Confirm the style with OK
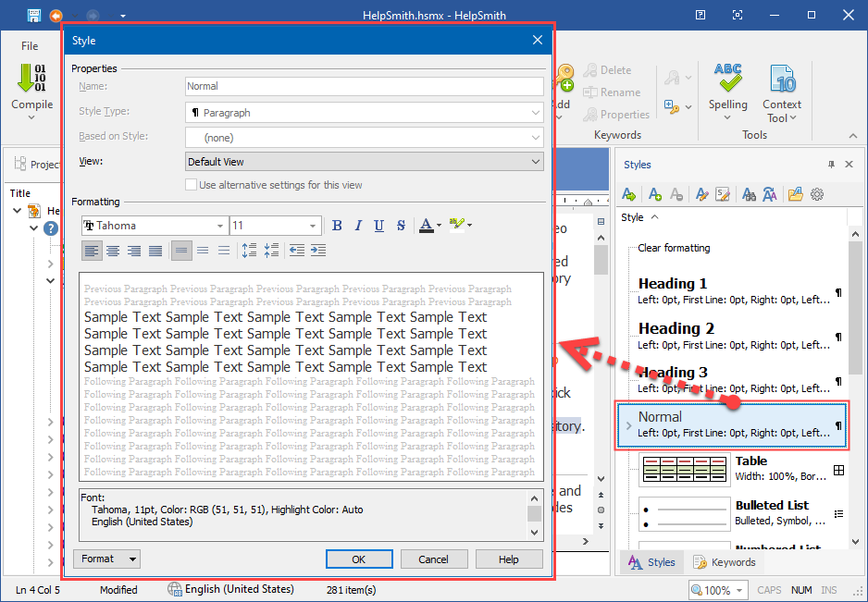 coord(359,559)
